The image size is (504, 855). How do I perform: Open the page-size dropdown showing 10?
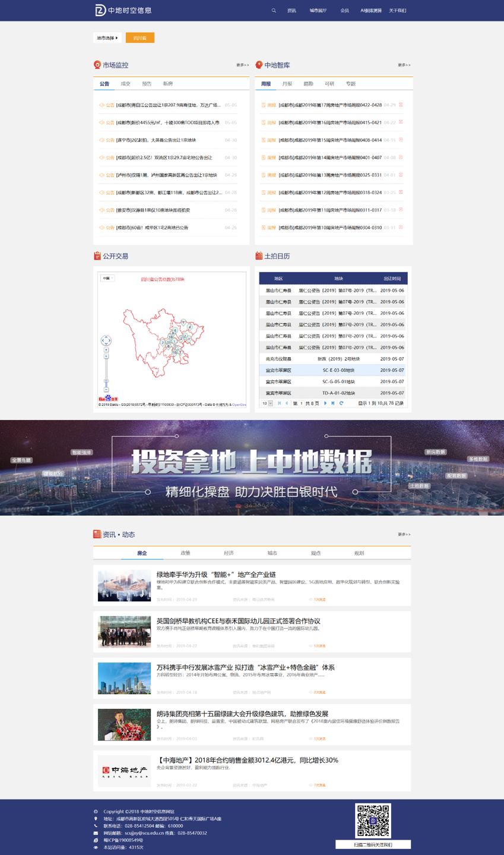coord(267,403)
